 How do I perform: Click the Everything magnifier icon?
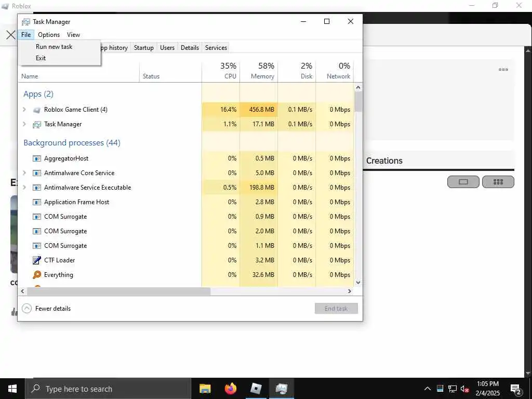(37, 275)
